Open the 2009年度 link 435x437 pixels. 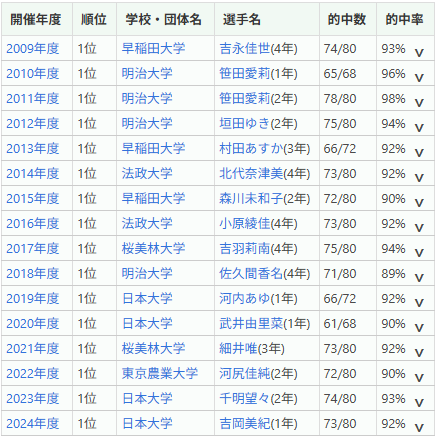click(33, 49)
